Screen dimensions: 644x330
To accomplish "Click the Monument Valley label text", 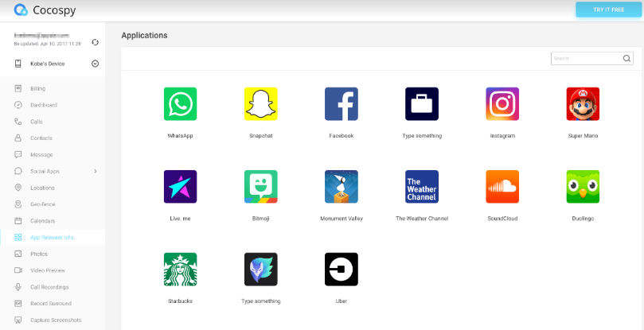I will click(x=342, y=219).
